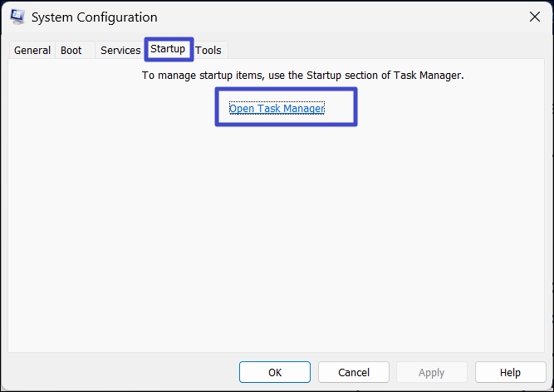Click the title bar's blank area
554x392 pixels.
[332, 17]
